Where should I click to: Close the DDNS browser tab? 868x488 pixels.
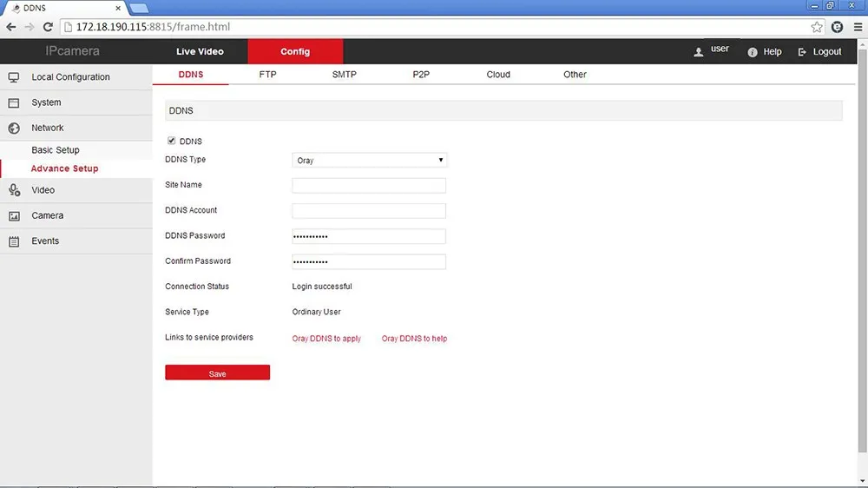click(118, 9)
